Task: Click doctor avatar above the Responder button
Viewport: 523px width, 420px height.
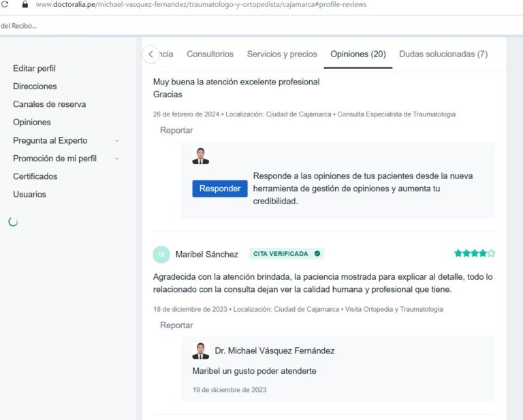Action: point(200,156)
